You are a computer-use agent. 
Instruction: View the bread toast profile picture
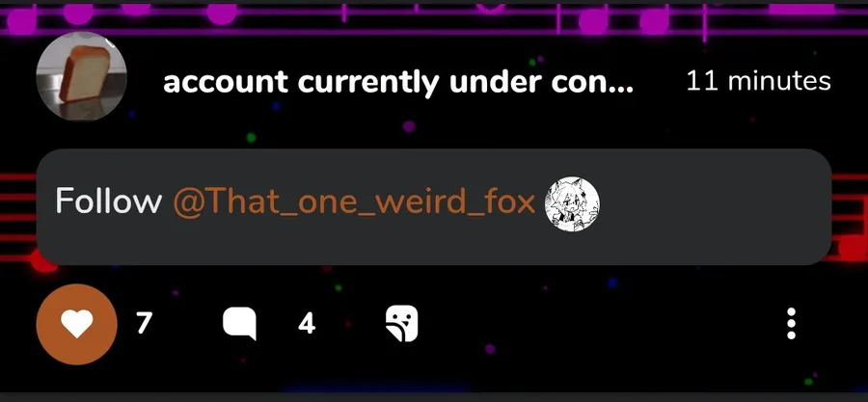click(x=81, y=76)
